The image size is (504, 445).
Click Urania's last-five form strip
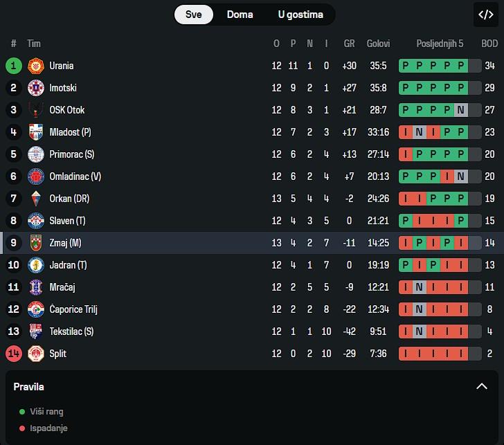440,66
